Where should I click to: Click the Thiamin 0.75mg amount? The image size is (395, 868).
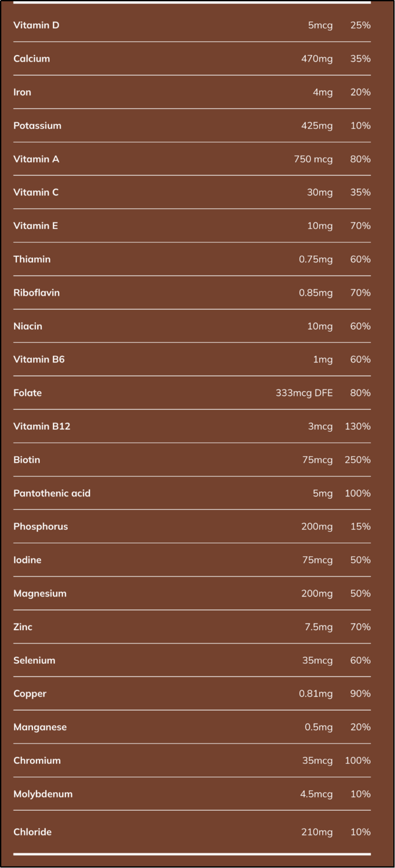316,260
